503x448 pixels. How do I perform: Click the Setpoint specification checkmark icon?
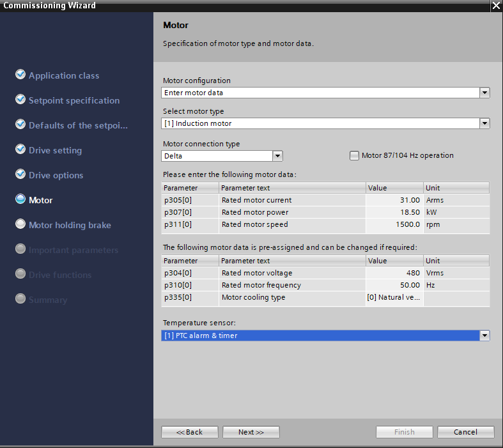[x=20, y=100]
